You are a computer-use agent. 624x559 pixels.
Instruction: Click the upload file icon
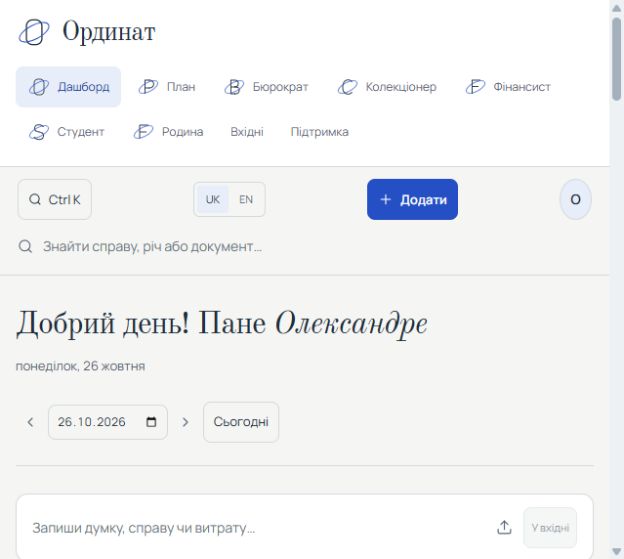(x=504, y=528)
